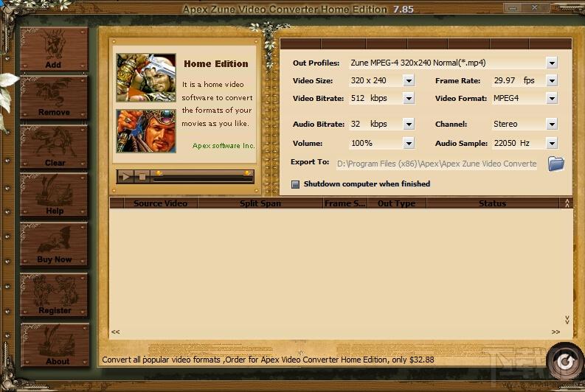
Task: Click the Status column header
Action: (x=493, y=203)
